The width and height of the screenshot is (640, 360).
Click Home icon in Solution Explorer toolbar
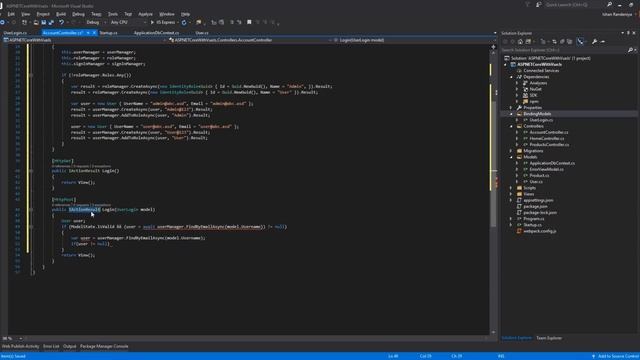click(x=520, y=42)
